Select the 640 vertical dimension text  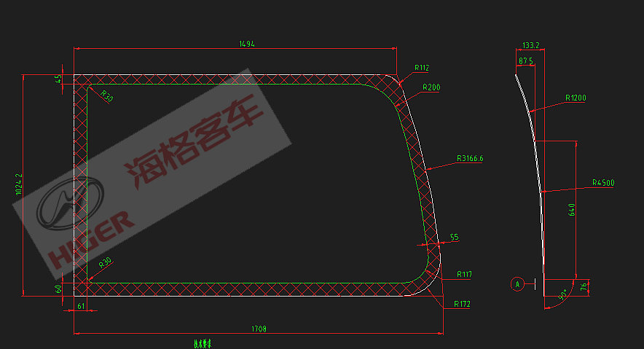click(x=572, y=210)
